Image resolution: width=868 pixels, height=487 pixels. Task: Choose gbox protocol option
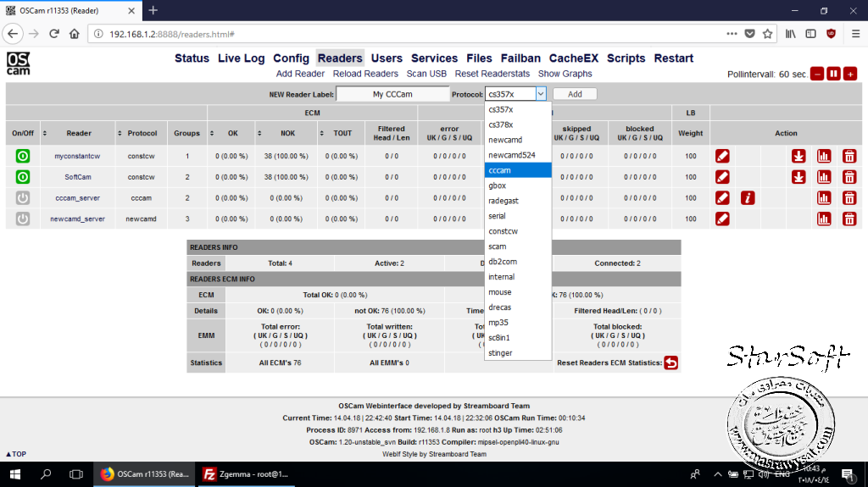point(518,185)
